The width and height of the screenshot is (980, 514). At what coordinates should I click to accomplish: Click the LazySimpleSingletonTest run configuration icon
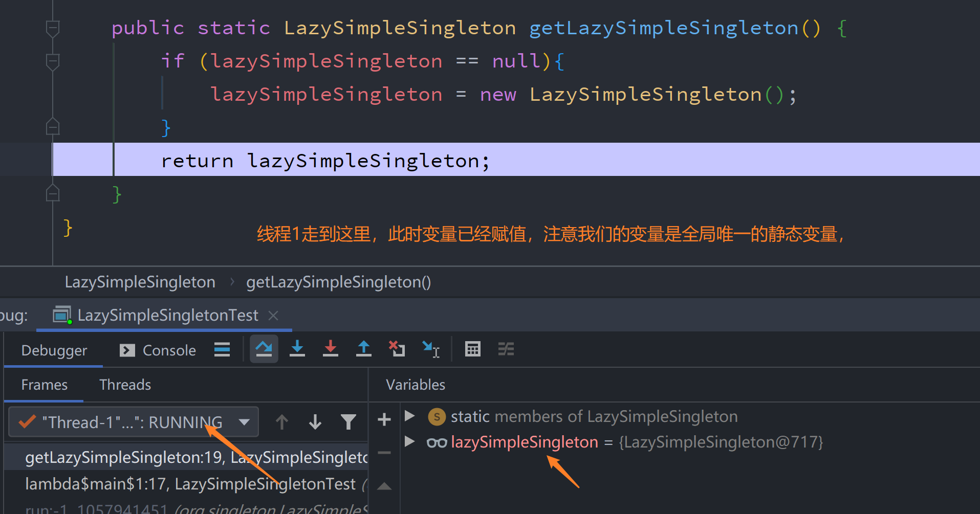point(62,315)
